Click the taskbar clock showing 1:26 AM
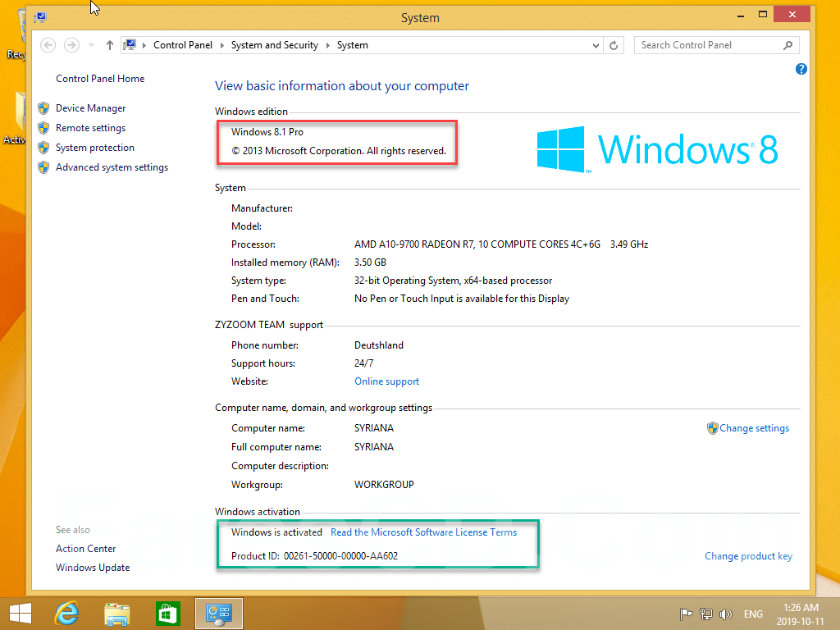Image resolution: width=840 pixels, height=630 pixels. click(x=801, y=614)
